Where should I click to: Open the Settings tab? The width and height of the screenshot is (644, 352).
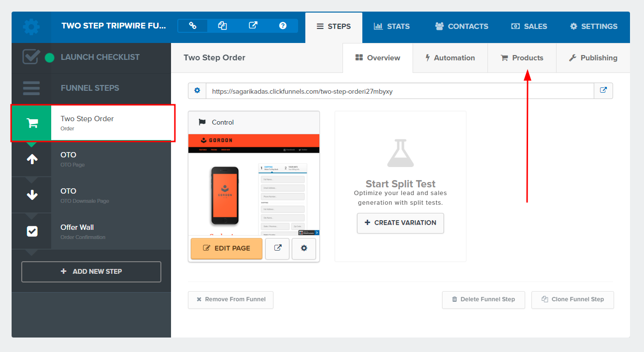click(x=593, y=27)
